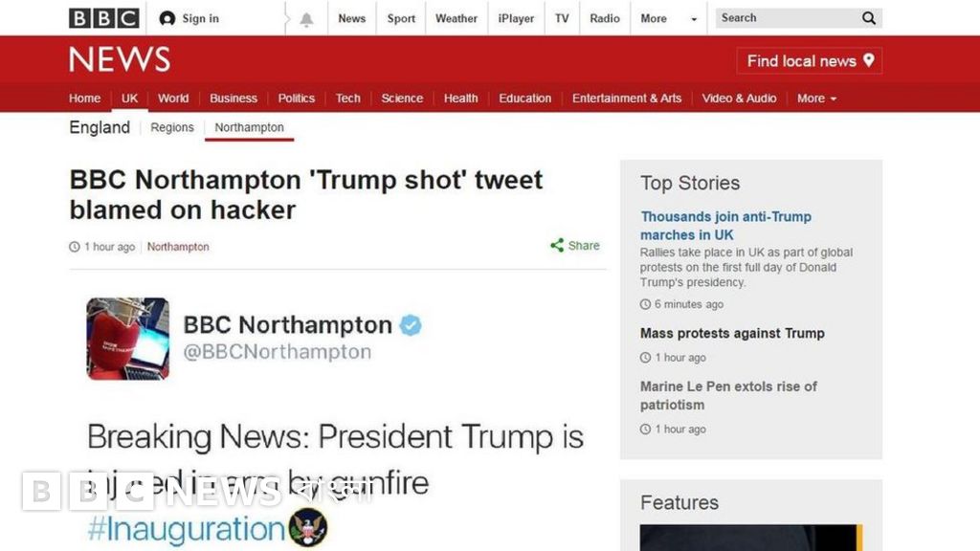The width and height of the screenshot is (980, 551).
Task: Click the red BBC NEWS masthead logo
Action: 119,59
